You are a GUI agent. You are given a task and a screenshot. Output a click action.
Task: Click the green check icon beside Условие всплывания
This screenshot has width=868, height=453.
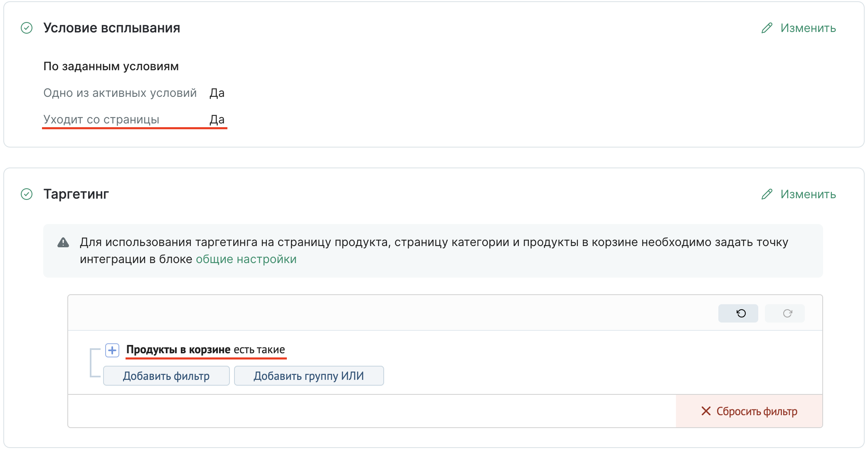pos(27,28)
